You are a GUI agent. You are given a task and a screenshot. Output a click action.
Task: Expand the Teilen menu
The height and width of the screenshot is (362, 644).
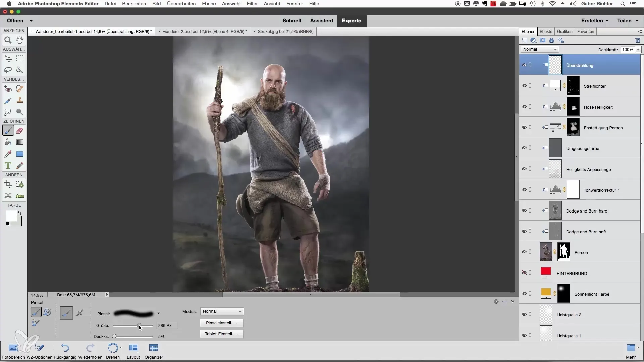(627, 21)
